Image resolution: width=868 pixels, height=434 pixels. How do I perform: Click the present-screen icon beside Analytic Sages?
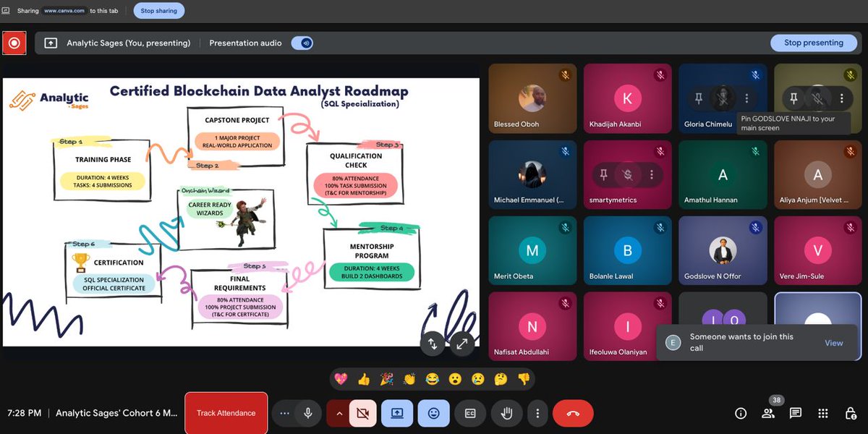51,43
